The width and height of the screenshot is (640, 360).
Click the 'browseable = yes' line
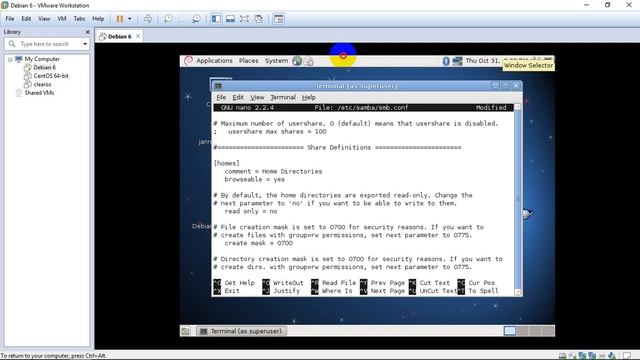(254, 180)
